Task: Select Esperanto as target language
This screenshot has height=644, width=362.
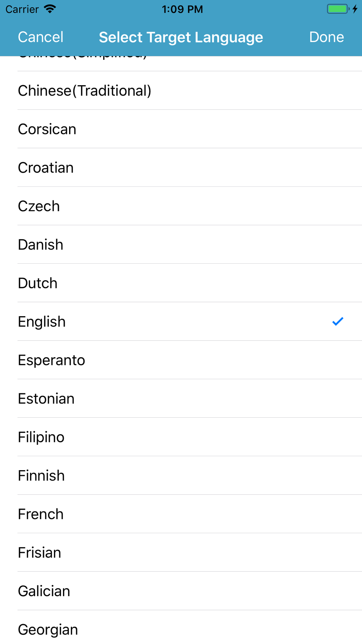Action: [x=181, y=360]
